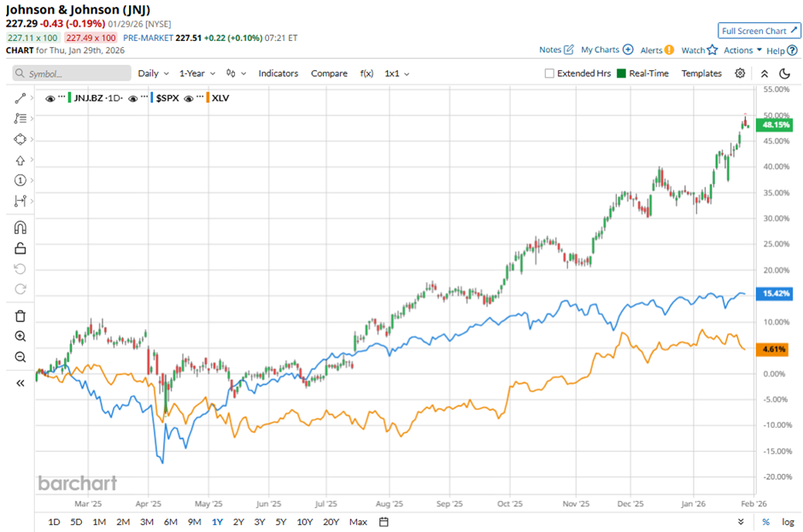Viewport: 803px width, 532px height.
Task: Activate the magnet snap tool
Action: point(21,228)
